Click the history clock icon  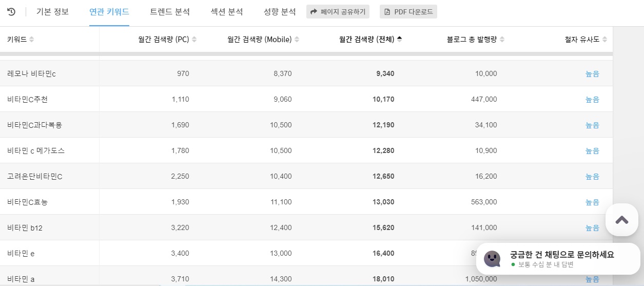tap(11, 12)
